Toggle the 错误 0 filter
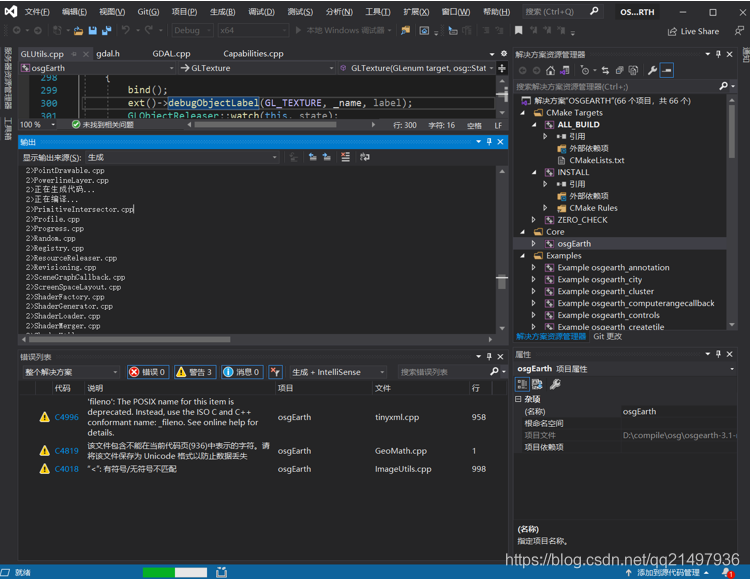 (x=148, y=372)
